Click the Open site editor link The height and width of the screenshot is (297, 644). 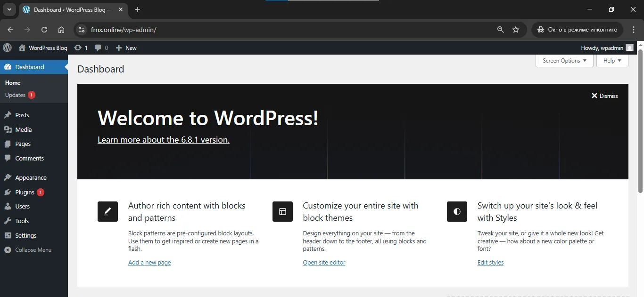click(324, 263)
